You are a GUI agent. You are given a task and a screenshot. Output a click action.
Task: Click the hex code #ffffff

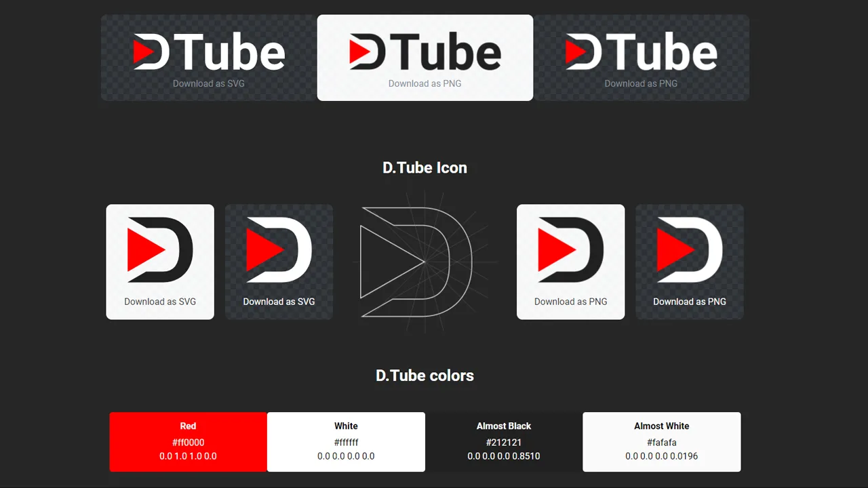click(346, 443)
